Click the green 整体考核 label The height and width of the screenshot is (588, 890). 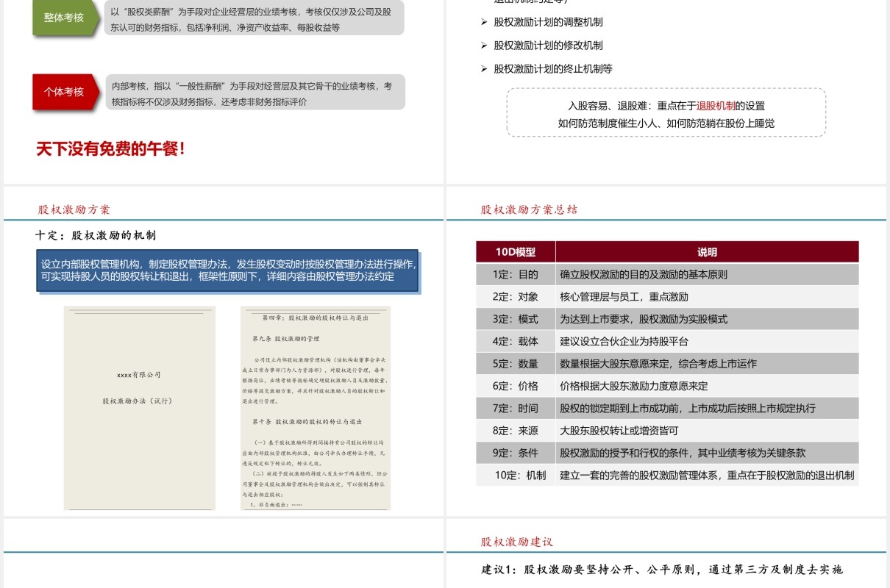pos(64,18)
